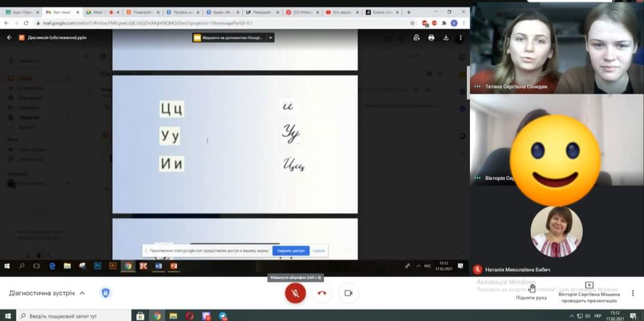Click the print icon in the file preview
The width and height of the screenshot is (644, 321).
(x=431, y=38)
